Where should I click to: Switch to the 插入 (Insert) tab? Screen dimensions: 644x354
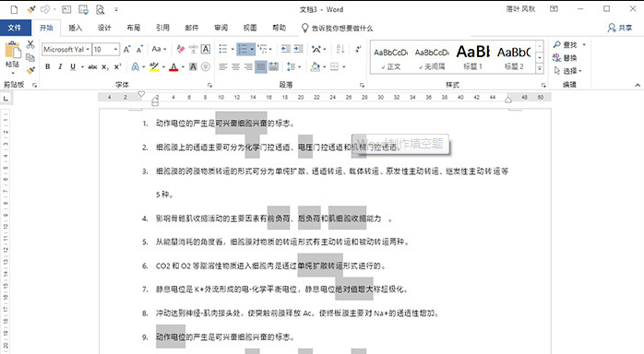[x=75, y=28]
